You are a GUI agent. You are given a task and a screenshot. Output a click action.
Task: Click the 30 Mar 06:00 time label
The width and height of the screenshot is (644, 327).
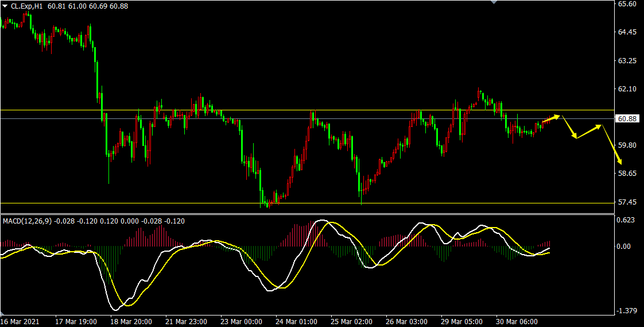517,322
